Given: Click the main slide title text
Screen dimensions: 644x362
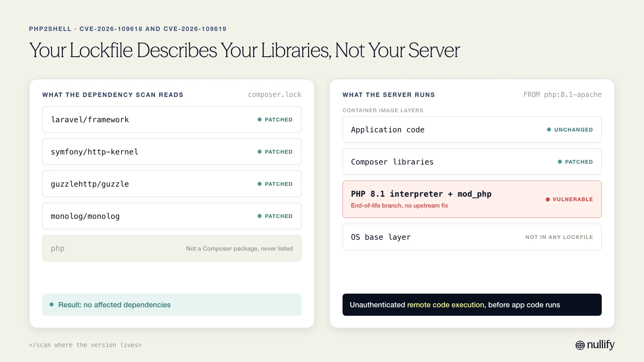Looking at the screenshot, I should point(244,51).
